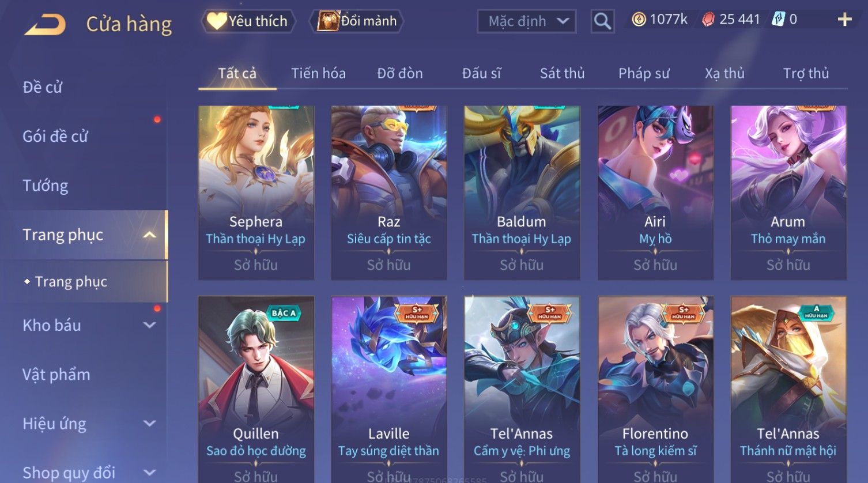Expand the Kho báu sidebar section
Viewport: 868px width, 483px height.
tap(149, 325)
